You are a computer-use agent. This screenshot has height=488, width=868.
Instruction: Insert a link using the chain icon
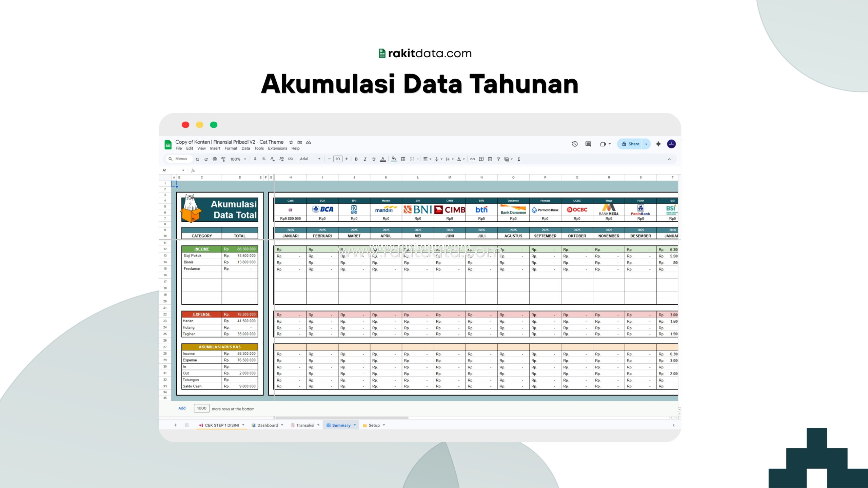[472, 159]
